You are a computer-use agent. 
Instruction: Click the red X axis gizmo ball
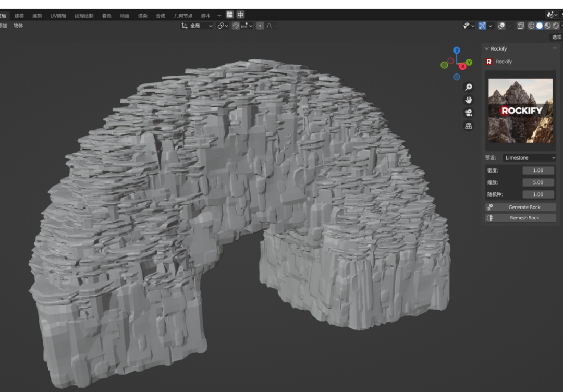tap(463, 66)
